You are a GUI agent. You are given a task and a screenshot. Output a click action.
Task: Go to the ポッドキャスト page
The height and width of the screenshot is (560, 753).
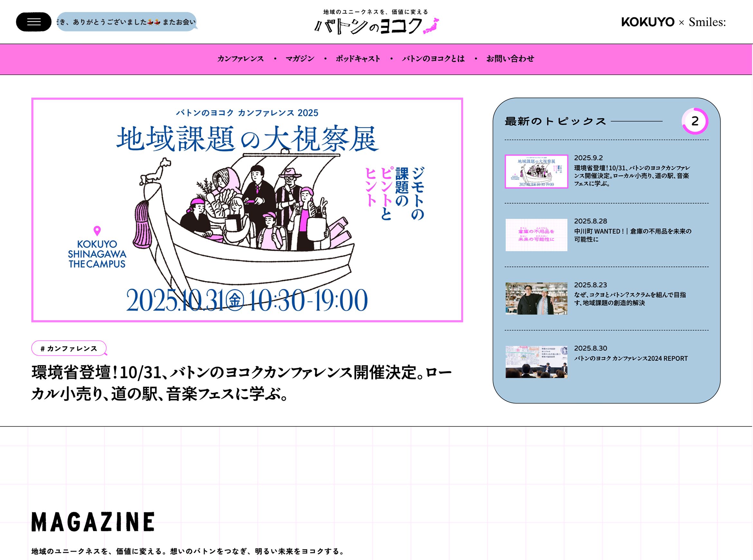click(x=358, y=59)
